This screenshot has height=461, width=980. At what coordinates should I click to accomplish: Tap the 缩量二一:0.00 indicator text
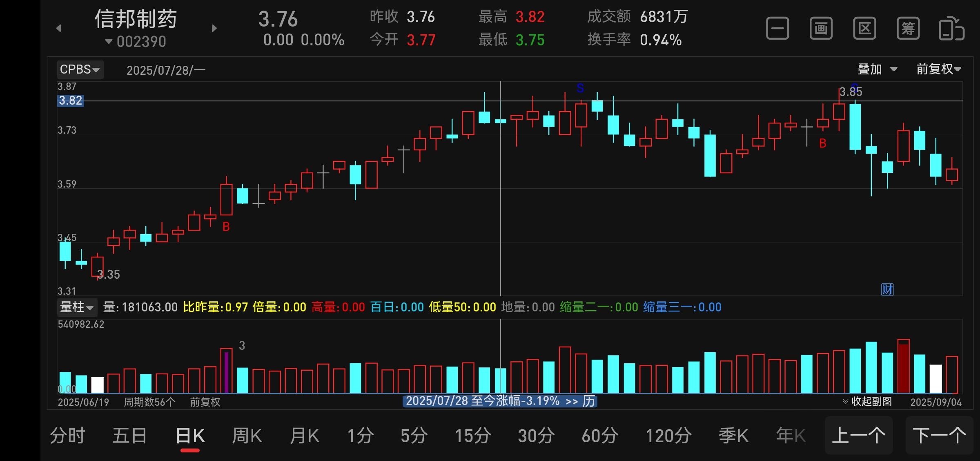[x=599, y=307]
